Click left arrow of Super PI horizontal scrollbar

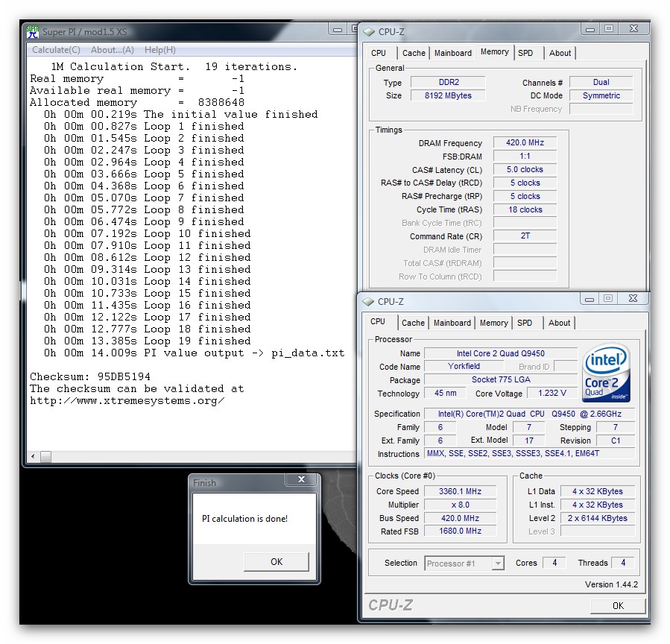(x=33, y=456)
